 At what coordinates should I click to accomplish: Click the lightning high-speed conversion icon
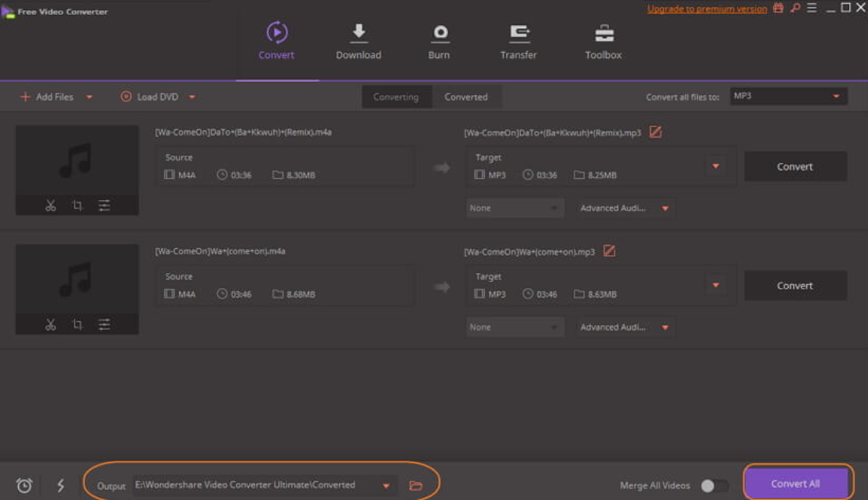click(x=60, y=486)
